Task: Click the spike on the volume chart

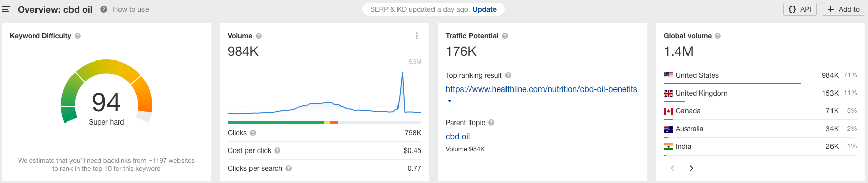Action: click(403, 74)
